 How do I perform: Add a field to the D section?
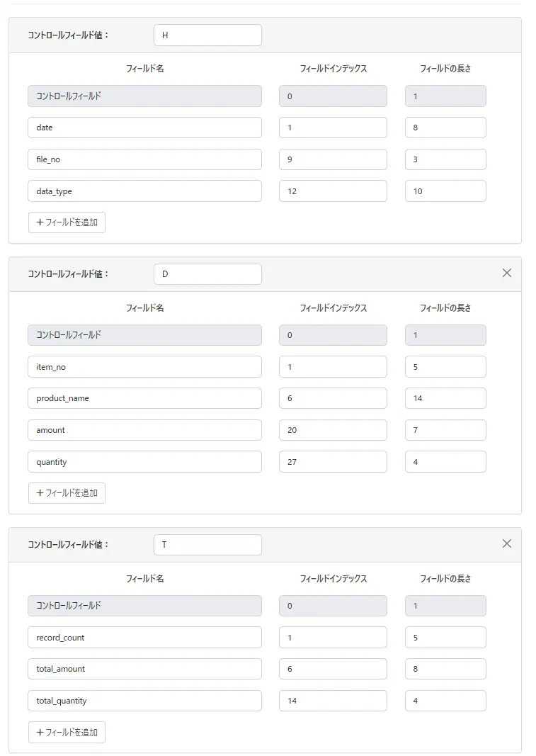pos(67,493)
